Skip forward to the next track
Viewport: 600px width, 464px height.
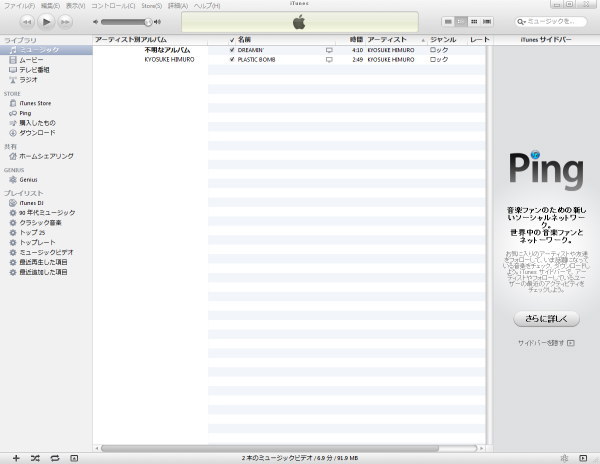[65, 22]
